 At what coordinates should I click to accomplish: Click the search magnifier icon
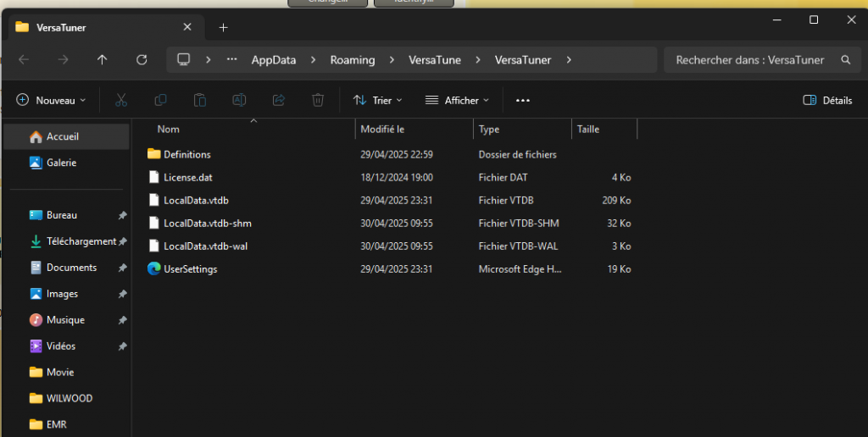(846, 60)
